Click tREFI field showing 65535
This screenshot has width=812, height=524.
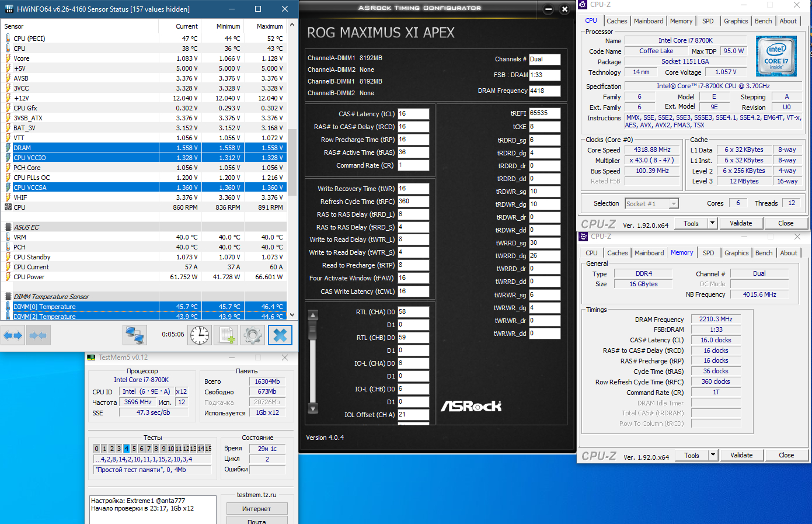tap(545, 113)
